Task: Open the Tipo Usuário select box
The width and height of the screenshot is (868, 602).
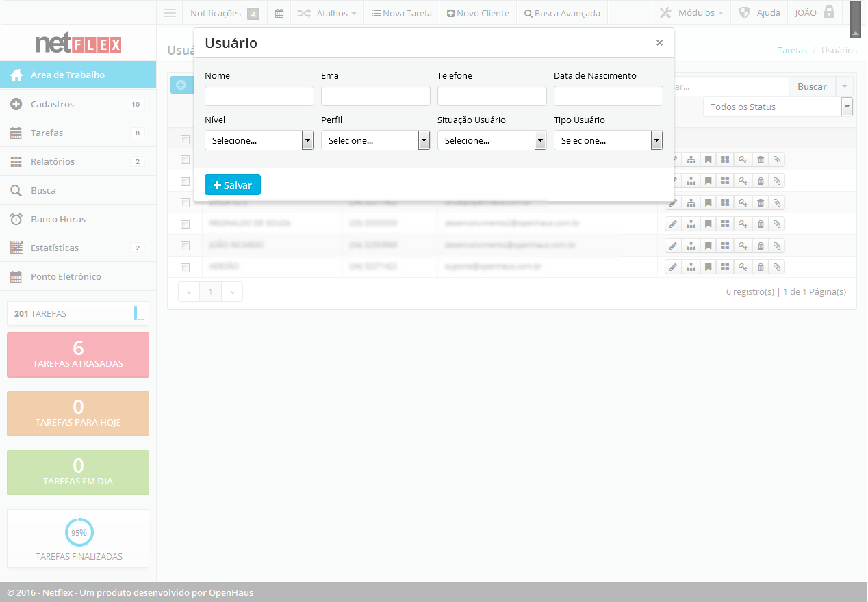Action: coord(608,140)
